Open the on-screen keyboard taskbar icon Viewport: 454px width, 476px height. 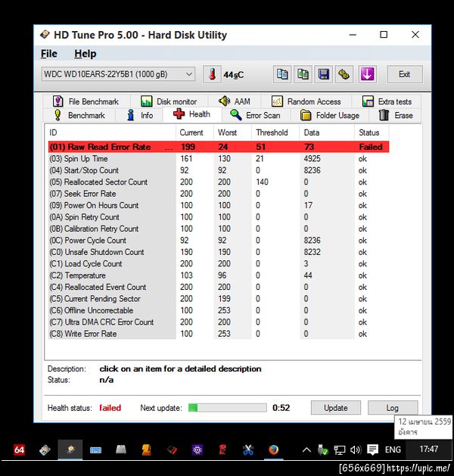pos(95,450)
